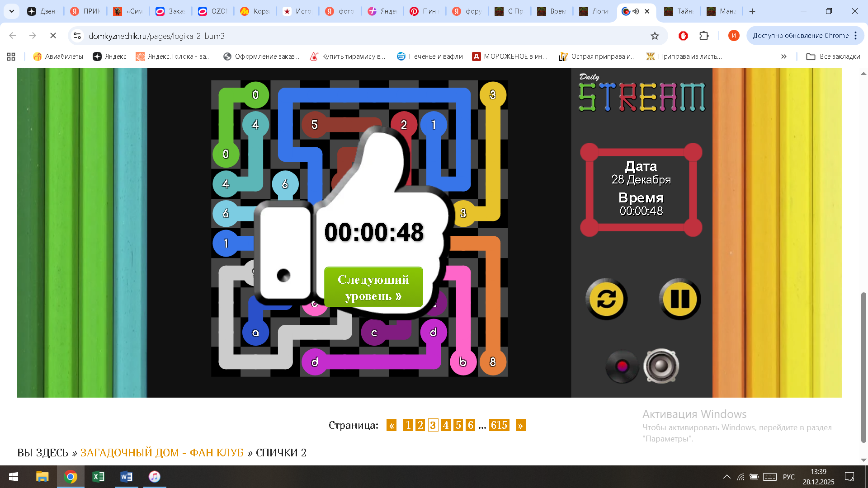Open the Chrome three-dot menu
Screen dimensions: 868x488
pyautogui.click(x=856, y=36)
